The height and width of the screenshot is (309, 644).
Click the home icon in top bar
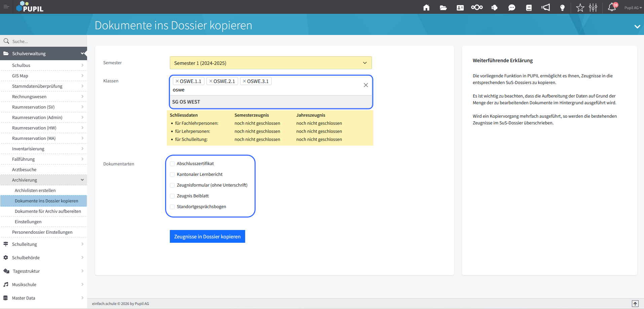(426, 7)
